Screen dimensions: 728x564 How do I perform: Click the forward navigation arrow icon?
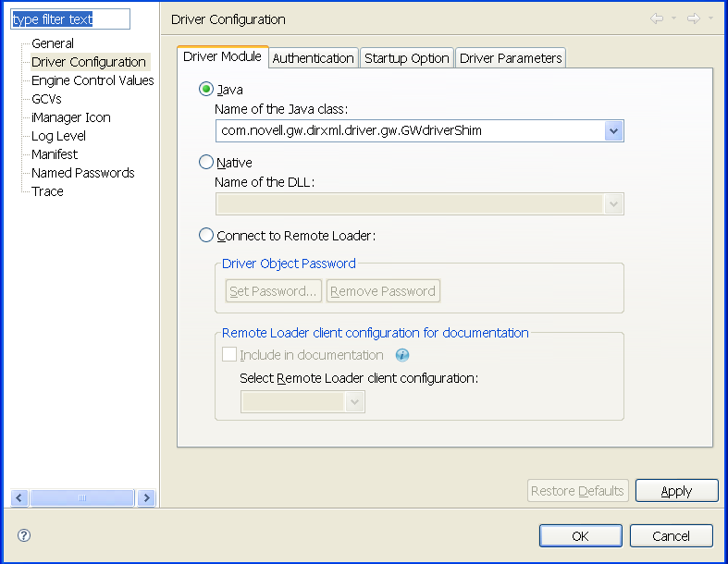694,18
